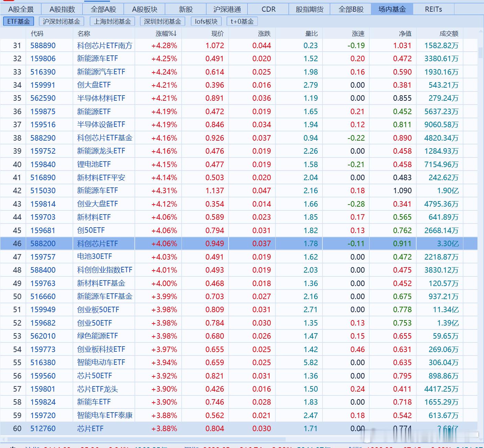
Task: Select 科创芯片ETF基金 name
Action: click(x=105, y=138)
